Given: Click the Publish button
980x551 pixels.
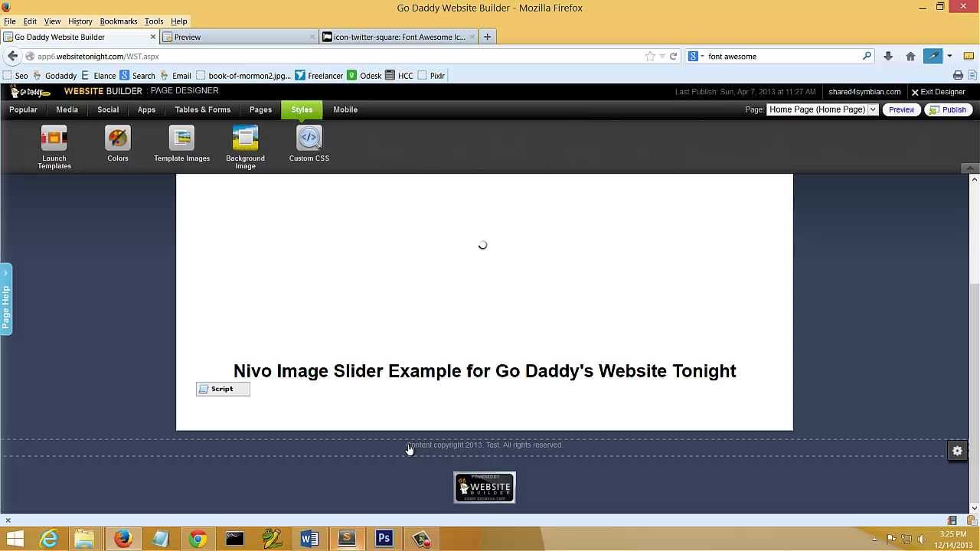Looking at the screenshot, I should tap(949, 109).
